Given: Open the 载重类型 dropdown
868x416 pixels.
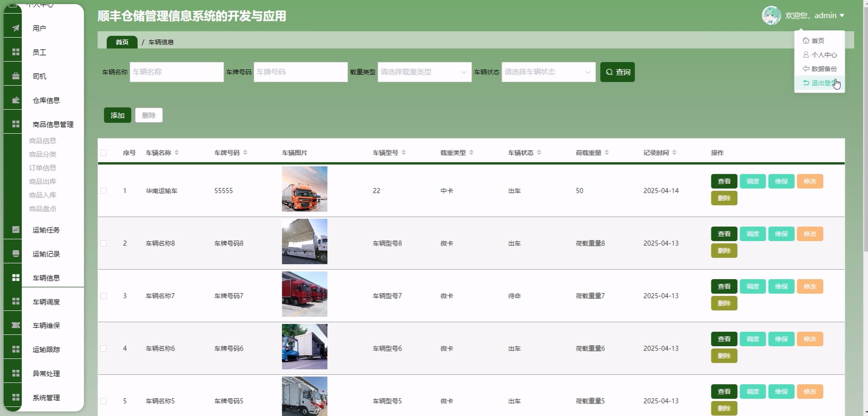Looking at the screenshot, I should pyautogui.click(x=424, y=72).
